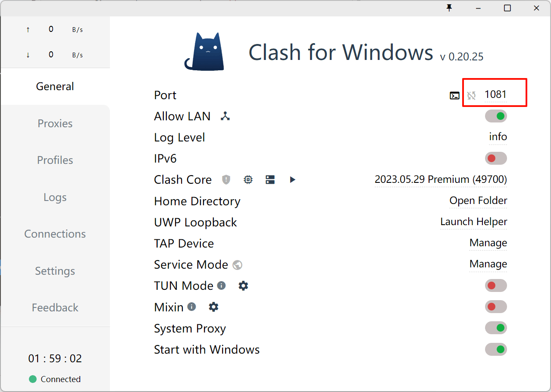This screenshot has height=392, width=551.
Task: Open TUN Mode gear settings
Action: pyautogui.click(x=244, y=285)
